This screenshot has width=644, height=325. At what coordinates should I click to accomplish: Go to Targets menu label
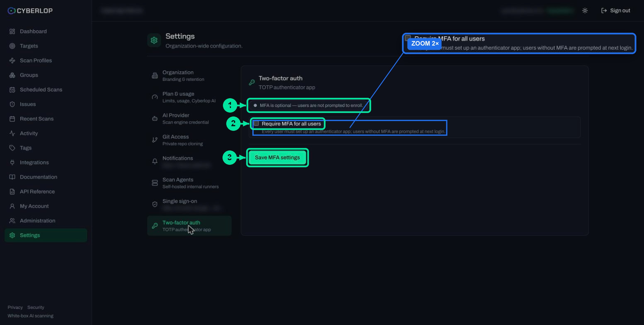(x=29, y=46)
